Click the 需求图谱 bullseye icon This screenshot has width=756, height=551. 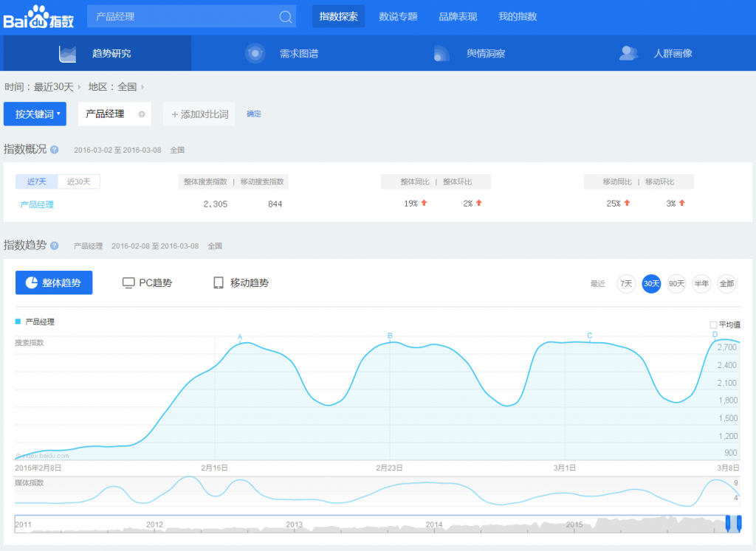[x=256, y=52]
